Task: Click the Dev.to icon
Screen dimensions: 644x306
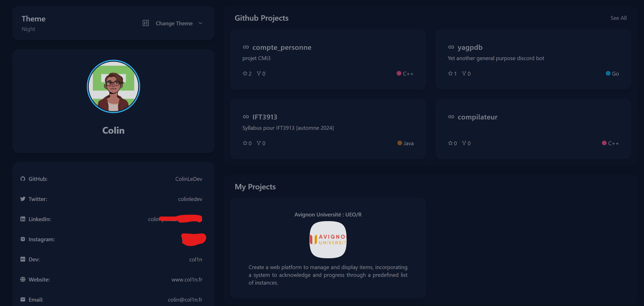Action: 23,259
